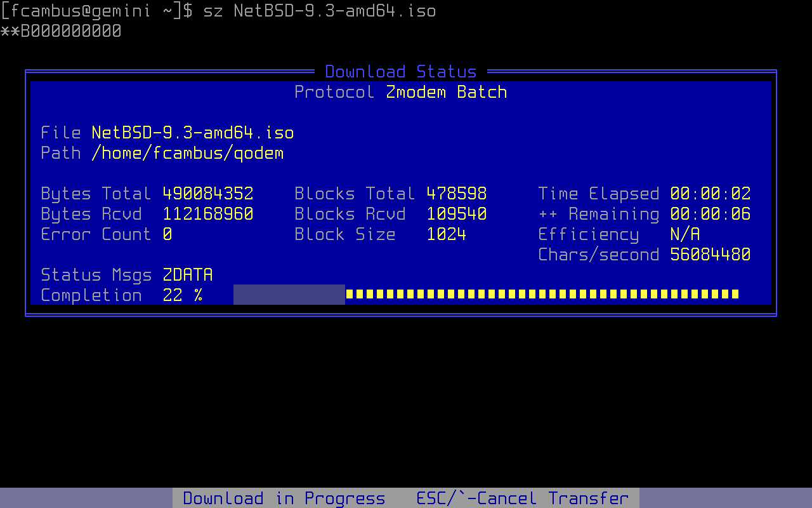Screen dimensions: 812x508
Task: Click the Time Elapsed value 00:00:02
Action: pos(710,194)
